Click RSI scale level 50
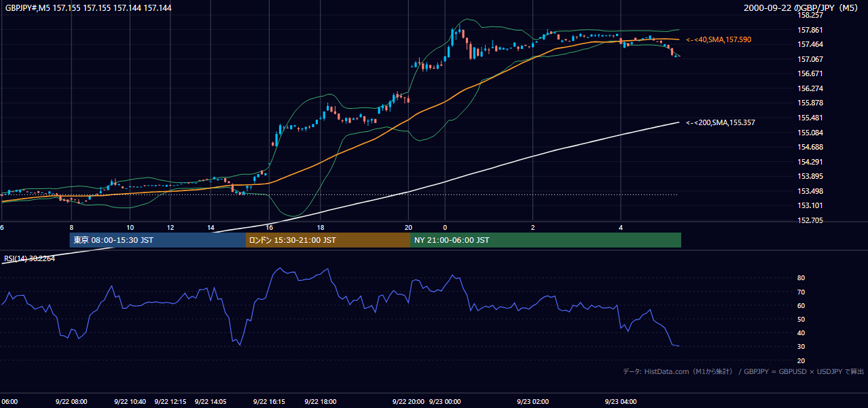This screenshot has width=868, height=408. click(801, 319)
